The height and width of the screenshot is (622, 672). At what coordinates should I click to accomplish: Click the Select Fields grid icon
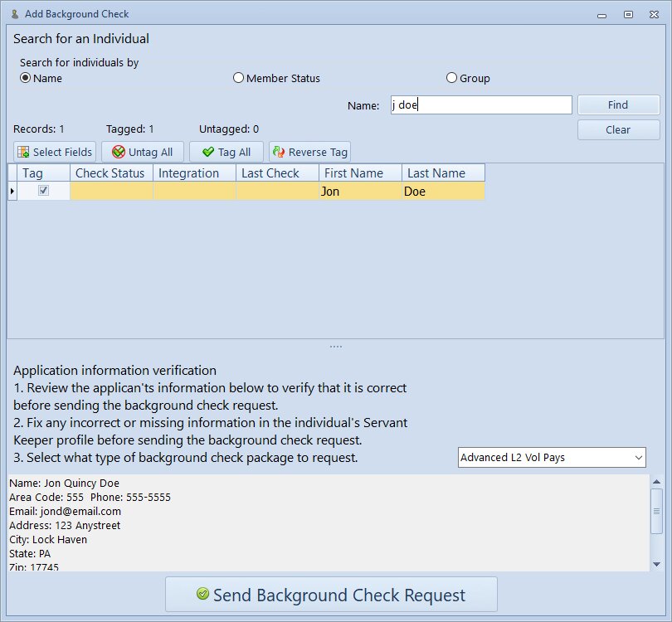[x=23, y=153]
